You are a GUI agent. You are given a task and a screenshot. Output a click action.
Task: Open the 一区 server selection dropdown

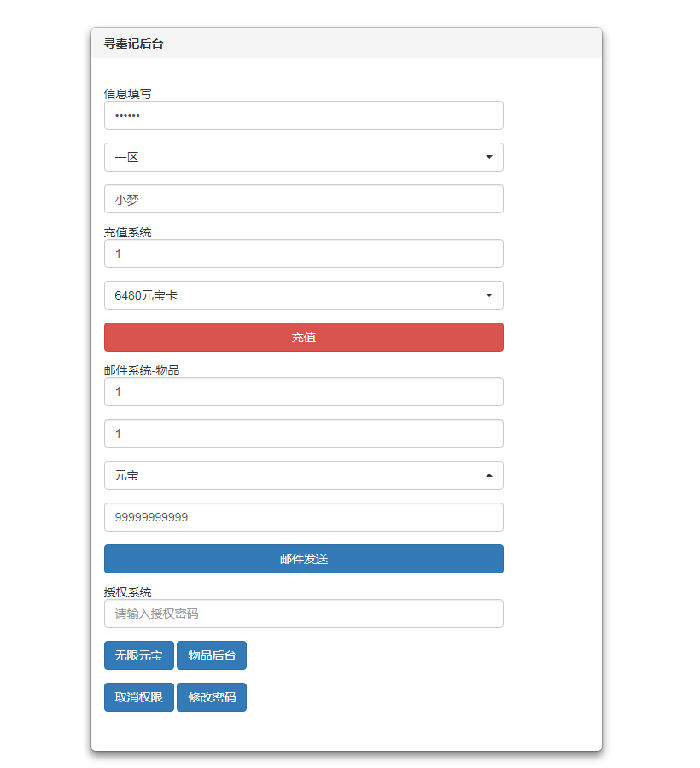[x=303, y=157]
